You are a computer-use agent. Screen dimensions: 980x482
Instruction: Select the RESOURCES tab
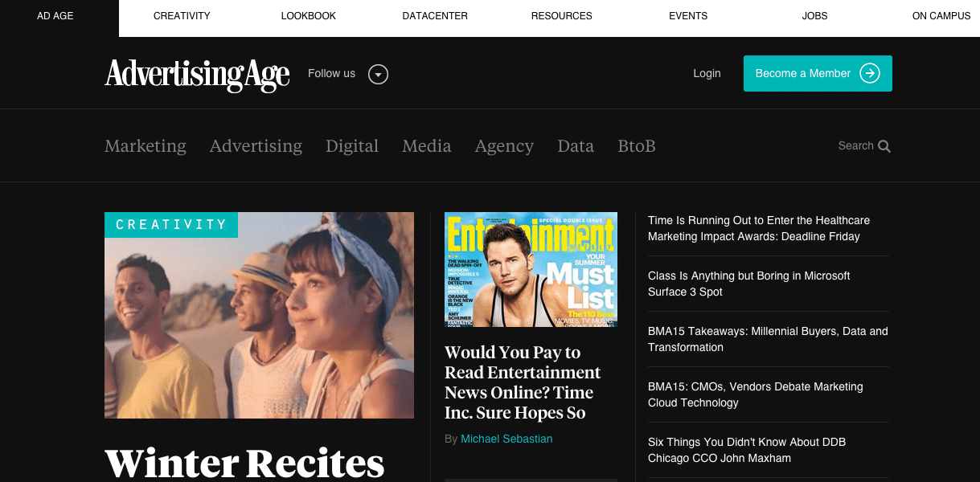562,16
